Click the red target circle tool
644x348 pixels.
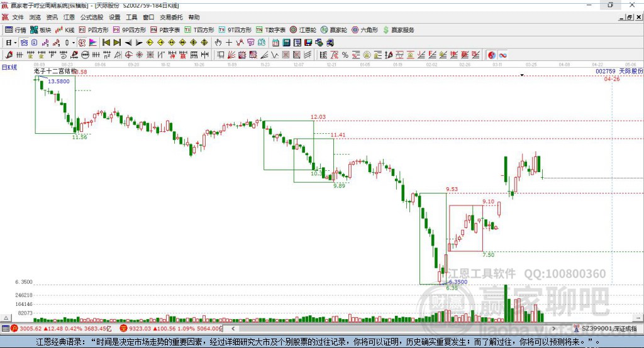point(128,55)
